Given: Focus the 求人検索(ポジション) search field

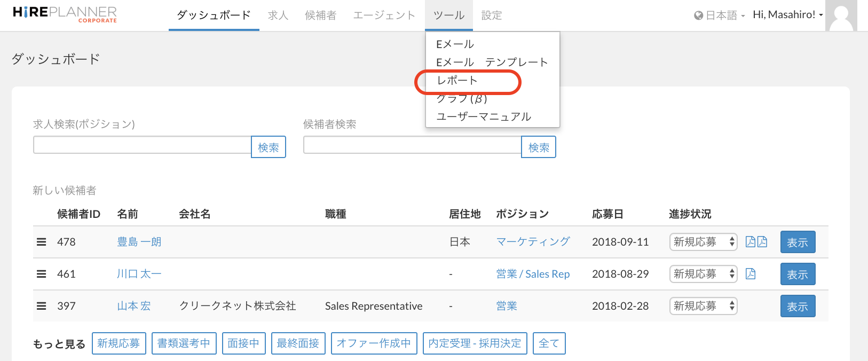Looking at the screenshot, I should [142, 145].
